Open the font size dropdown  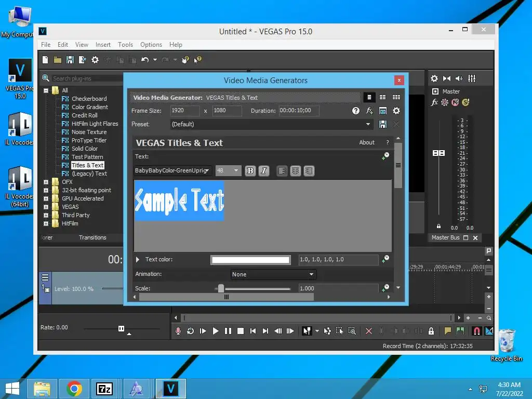[236, 170]
